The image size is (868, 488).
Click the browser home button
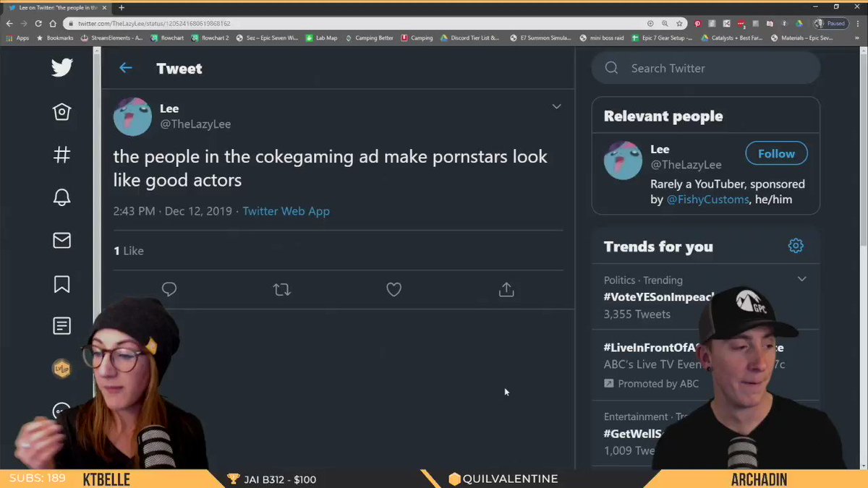pyautogui.click(x=53, y=24)
